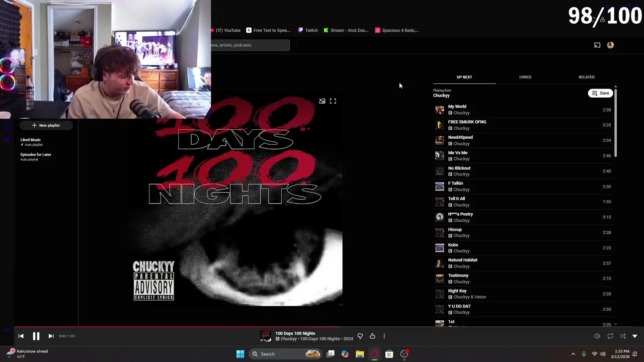Play My World from the queue
Viewport: 644px width, 362px height.
[523, 110]
